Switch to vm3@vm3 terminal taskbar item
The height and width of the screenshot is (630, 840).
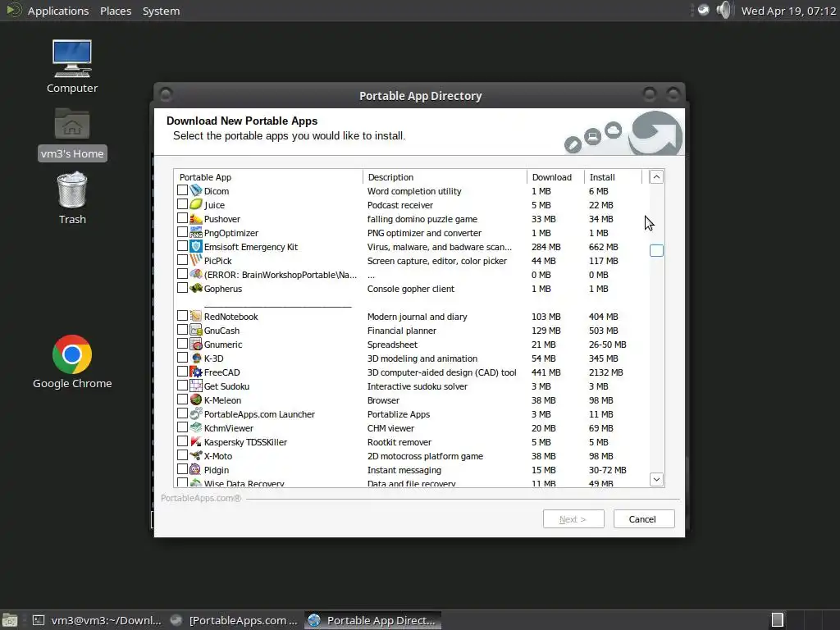97,620
